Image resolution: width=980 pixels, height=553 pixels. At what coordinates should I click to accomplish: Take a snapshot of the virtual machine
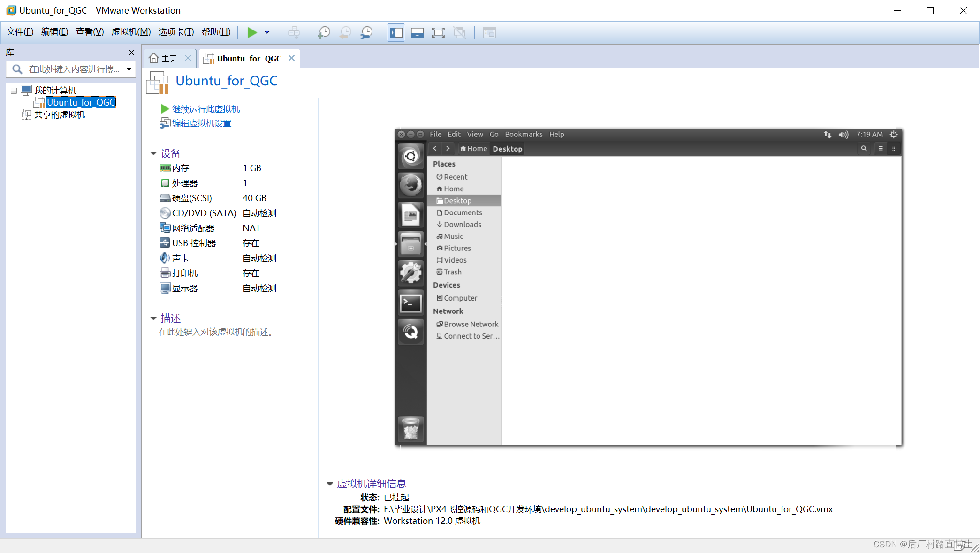[324, 32]
